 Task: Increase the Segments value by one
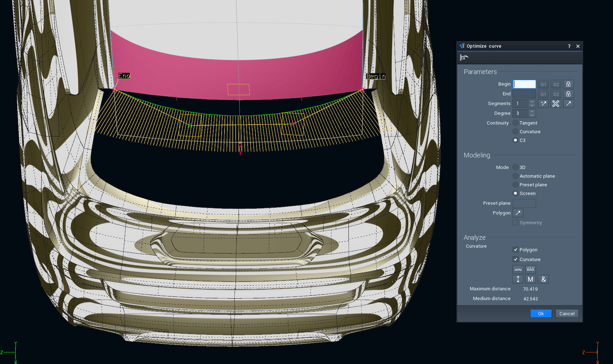[x=532, y=102]
